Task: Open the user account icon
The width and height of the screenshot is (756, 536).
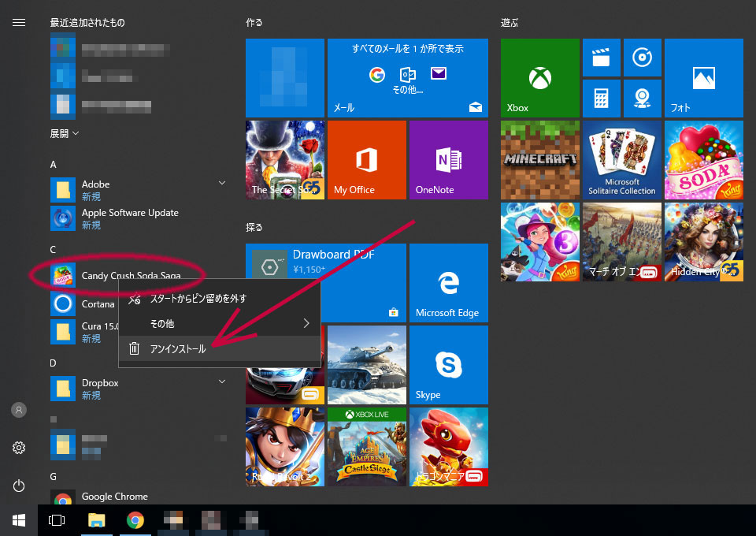Action: click(19, 410)
